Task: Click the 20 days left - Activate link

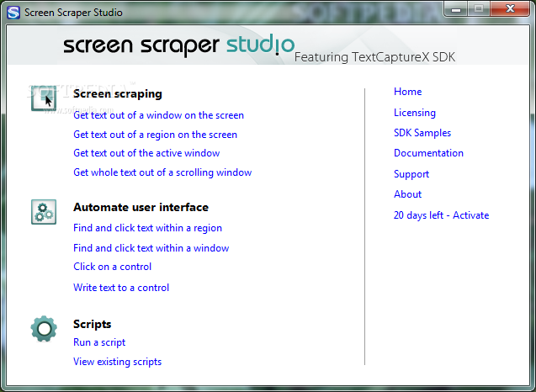Action: 441,215
